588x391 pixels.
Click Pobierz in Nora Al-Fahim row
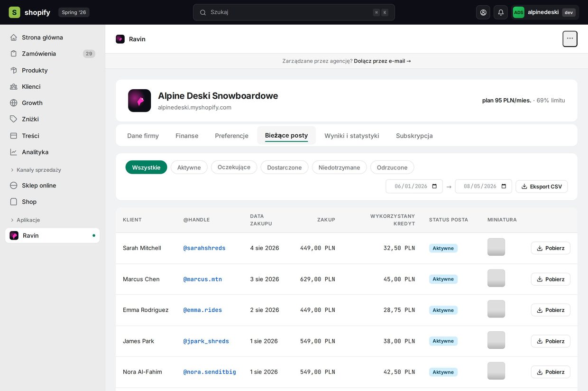[551, 372]
